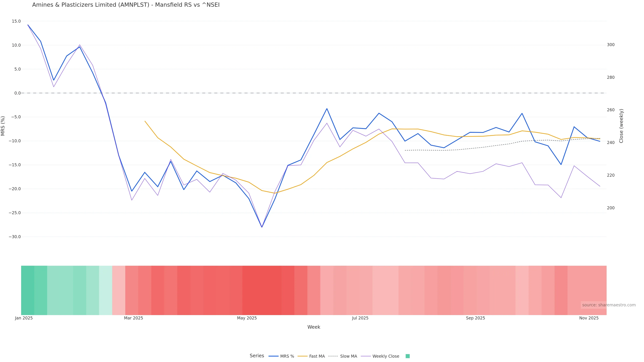
Task: Click the 15.0 tick on MRS axis
Action: tap(16, 21)
